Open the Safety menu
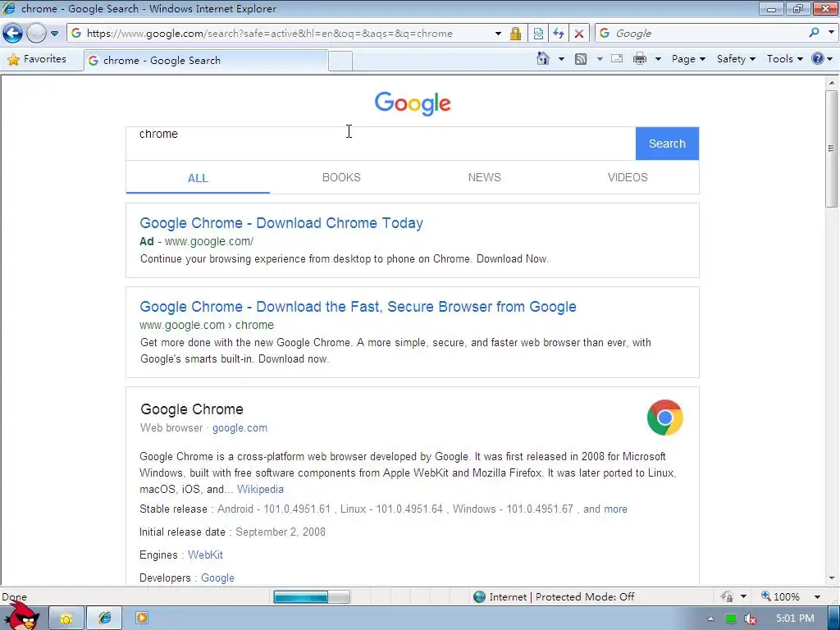 click(736, 59)
